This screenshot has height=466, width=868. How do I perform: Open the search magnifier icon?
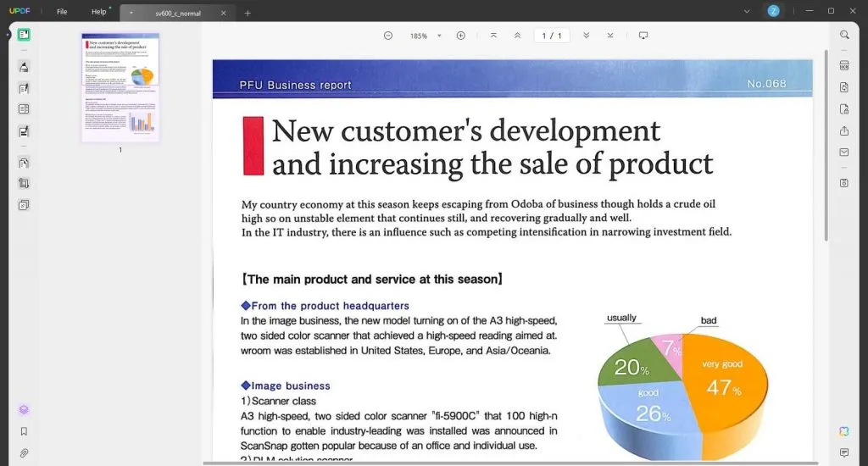point(844,35)
